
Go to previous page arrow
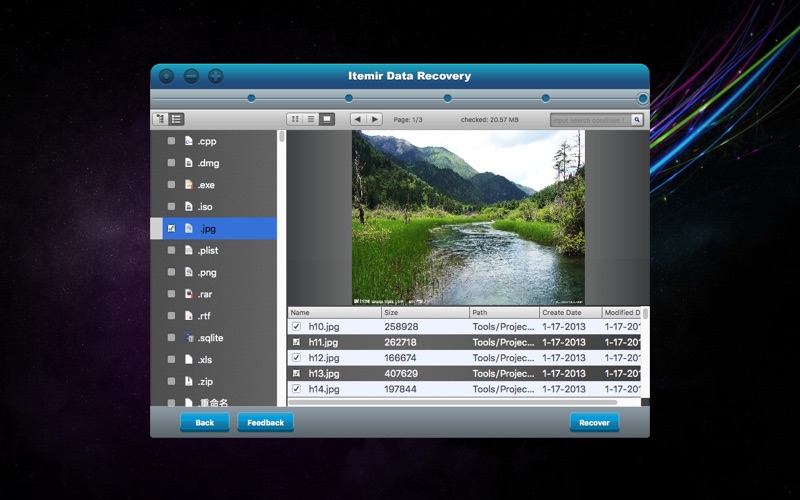(358, 119)
